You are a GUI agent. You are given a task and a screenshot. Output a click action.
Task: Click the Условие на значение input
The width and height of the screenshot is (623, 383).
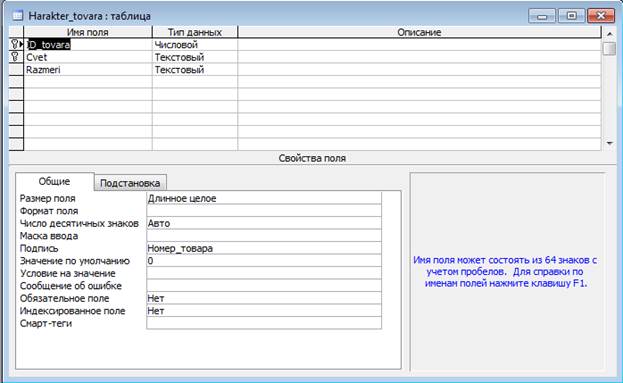264,273
